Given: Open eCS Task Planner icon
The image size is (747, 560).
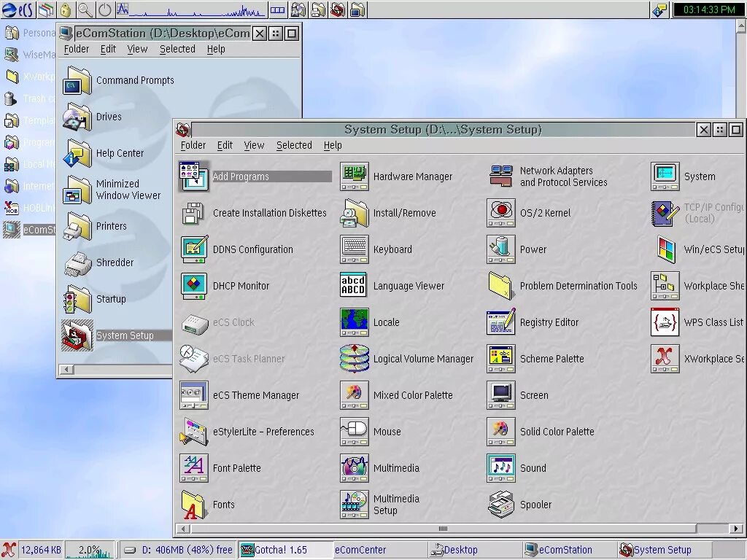Looking at the screenshot, I should coord(193,359).
